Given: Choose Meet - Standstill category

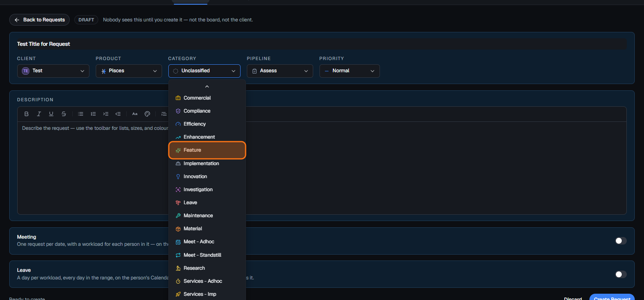Looking at the screenshot, I should [207, 255].
